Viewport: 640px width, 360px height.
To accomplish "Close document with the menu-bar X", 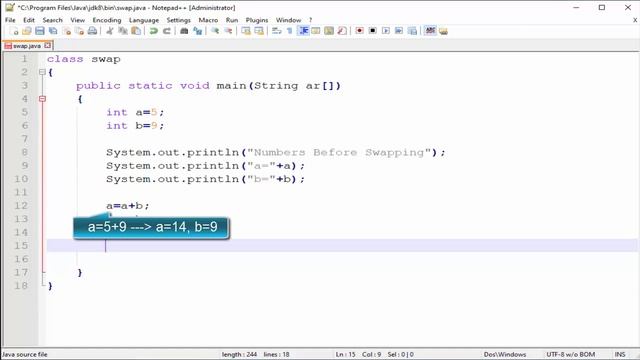I will [x=635, y=20].
